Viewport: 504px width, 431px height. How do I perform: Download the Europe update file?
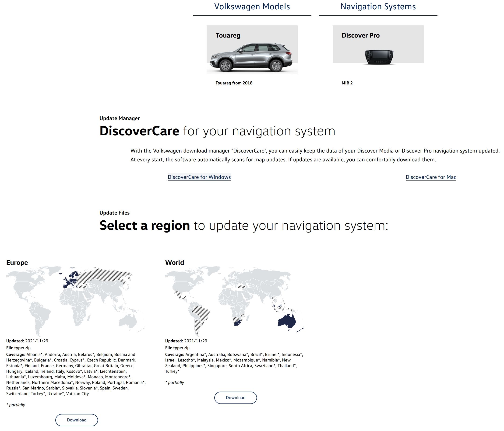77,420
